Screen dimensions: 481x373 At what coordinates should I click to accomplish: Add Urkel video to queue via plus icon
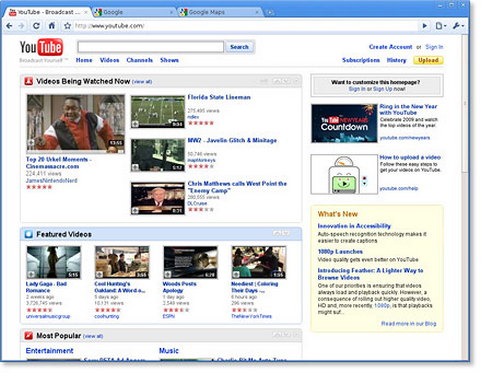31,143
